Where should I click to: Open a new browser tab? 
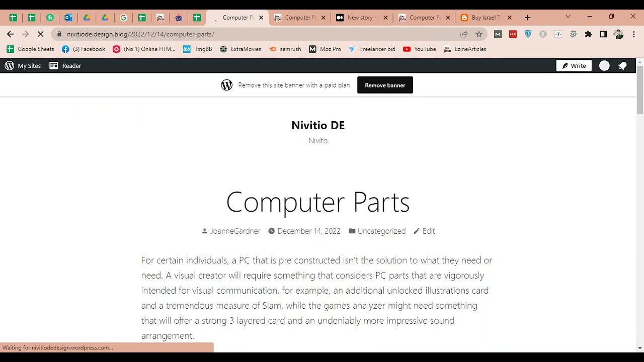[527, 18]
